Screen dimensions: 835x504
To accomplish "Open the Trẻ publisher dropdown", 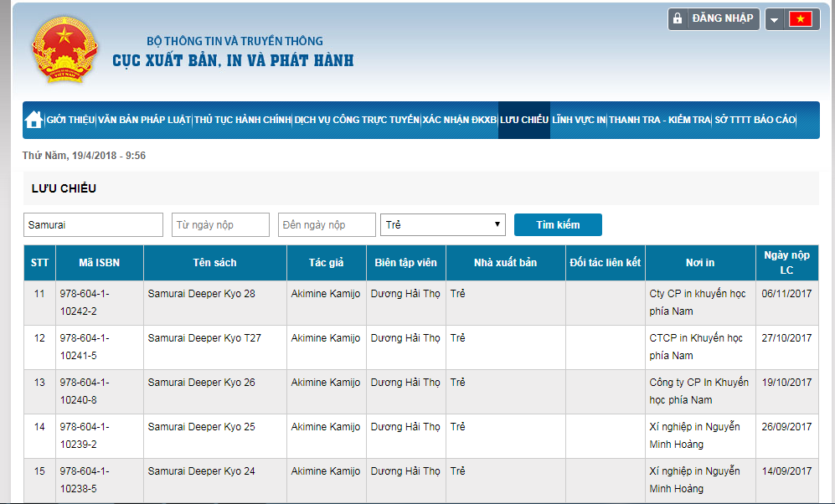I will tap(443, 224).
